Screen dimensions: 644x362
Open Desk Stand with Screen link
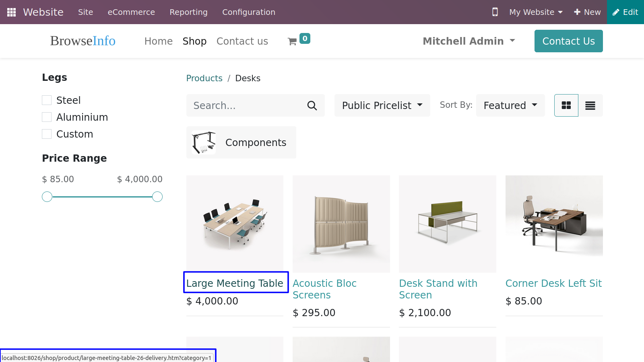pyautogui.click(x=438, y=289)
